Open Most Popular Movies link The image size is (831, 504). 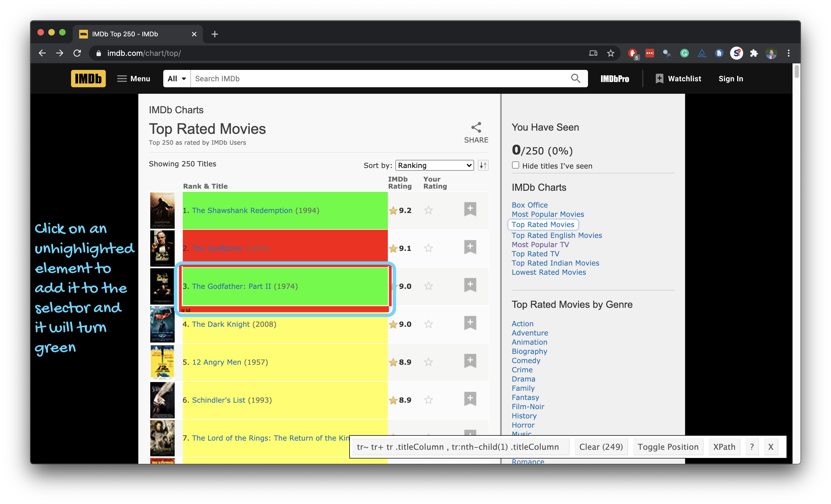548,214
